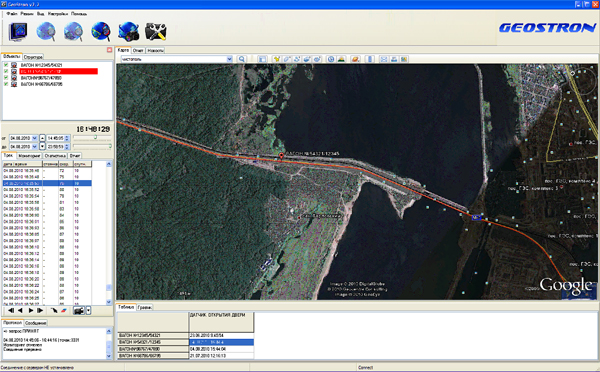This screenshot has height=372, width=600.
Task: Click the pencil edit icon on map toolbar
Action: pyautogui.click(x=287, y=59)
